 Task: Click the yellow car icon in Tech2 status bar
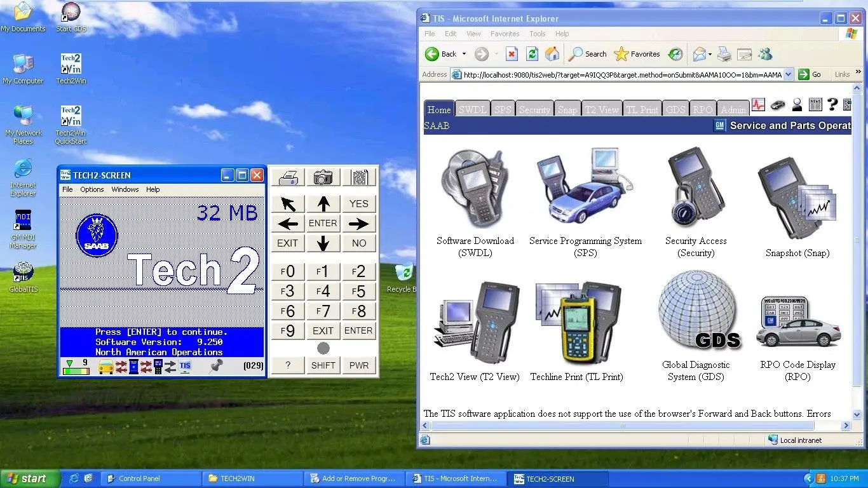click(x=105, y=366)
